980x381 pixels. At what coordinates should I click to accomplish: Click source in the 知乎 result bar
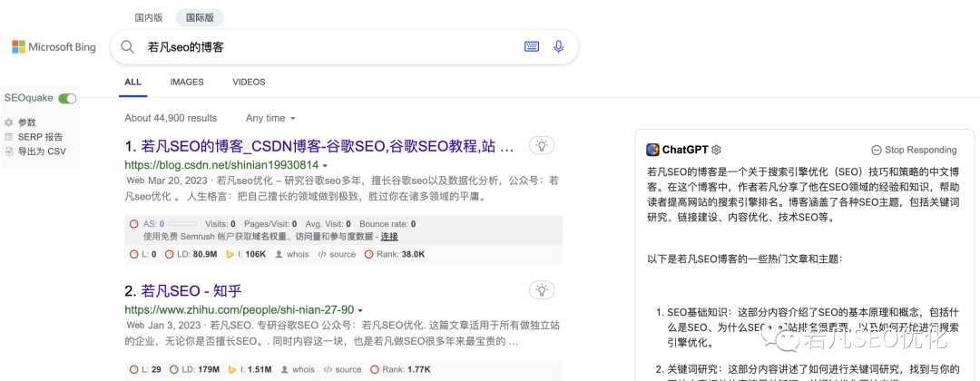(342, 369)
